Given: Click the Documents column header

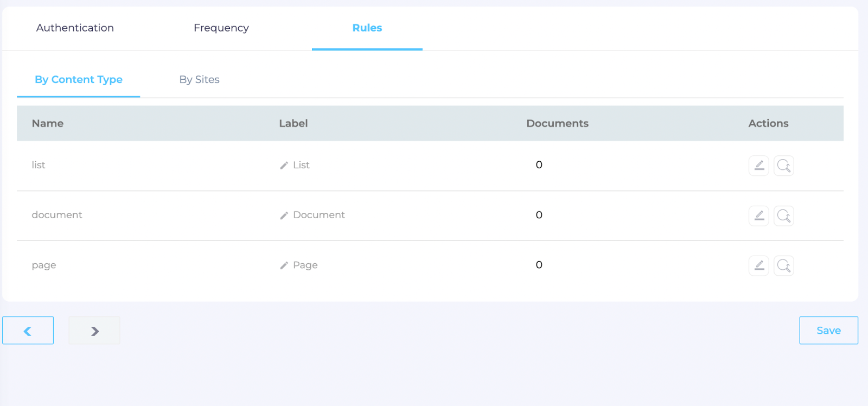Looking at the screenshot, I should (x=557, y=123).
